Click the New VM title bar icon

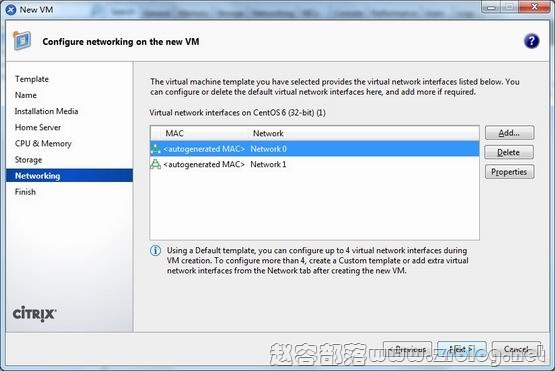[x=11, y=10]
